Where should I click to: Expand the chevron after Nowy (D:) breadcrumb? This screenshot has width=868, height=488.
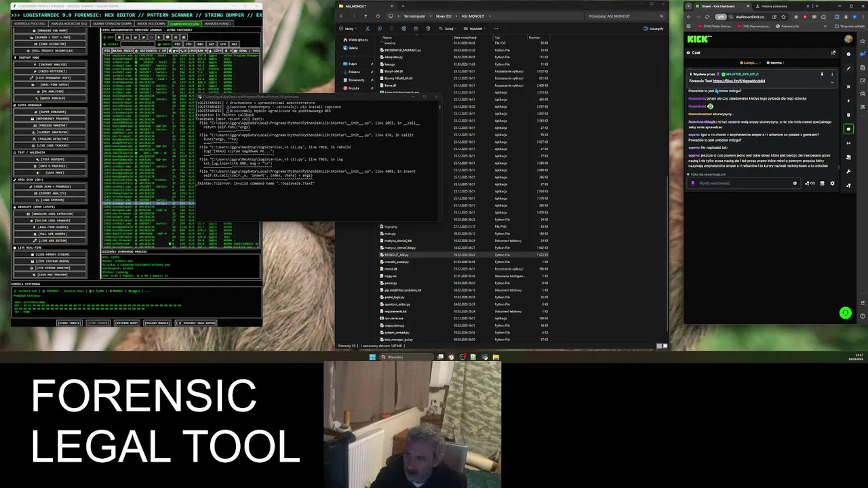coord(456,16)
